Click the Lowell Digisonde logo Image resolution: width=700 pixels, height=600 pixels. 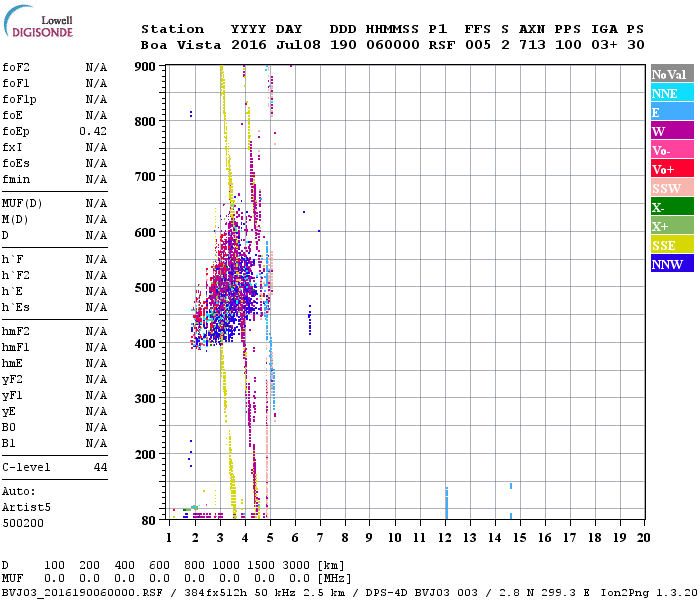tap(38, 21)
